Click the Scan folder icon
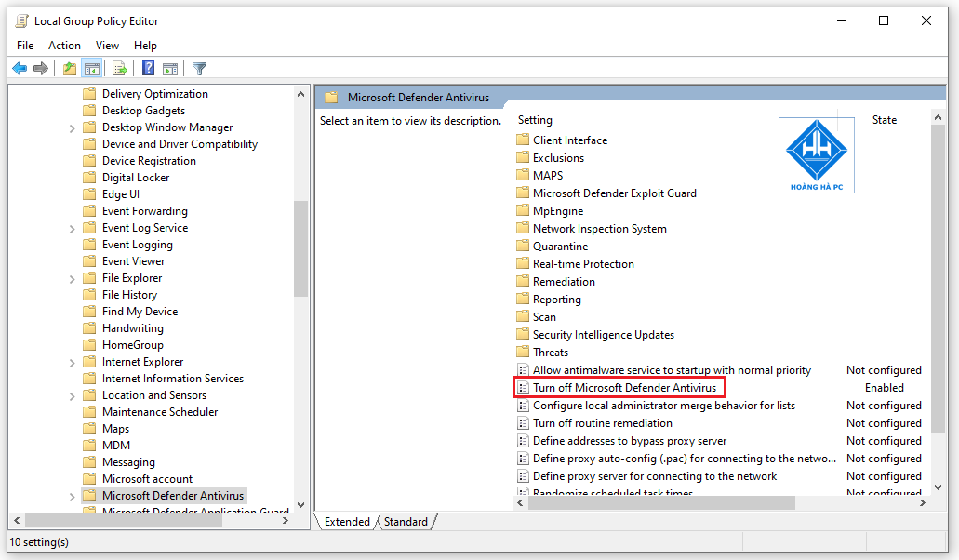 point(523,316)
